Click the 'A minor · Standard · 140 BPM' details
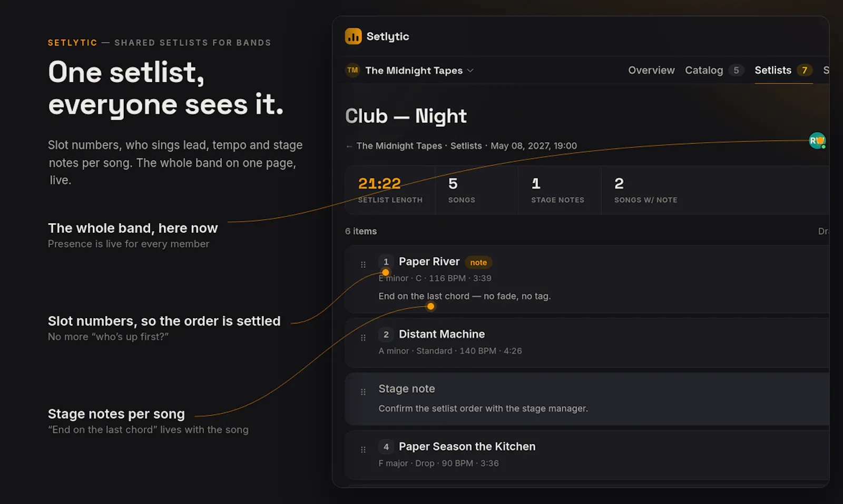Screen dimensions: 843x504 450,351
